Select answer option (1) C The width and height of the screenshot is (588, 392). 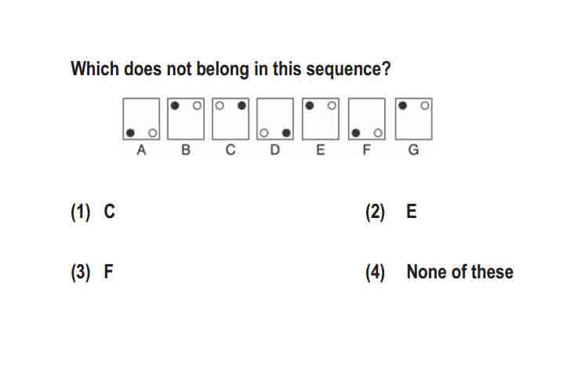[93, 212]
